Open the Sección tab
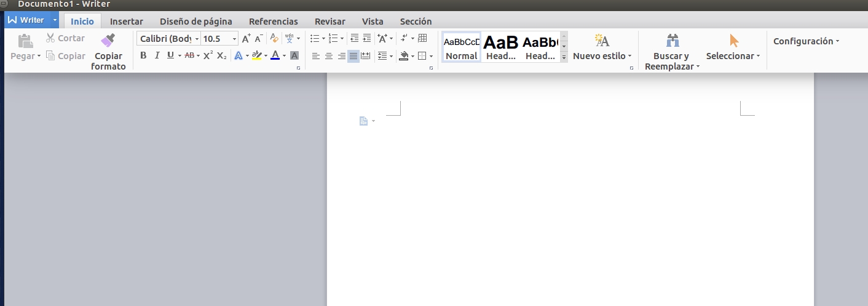Image resolution: width=868 pixels, height=306 pixels. point(416,21)
